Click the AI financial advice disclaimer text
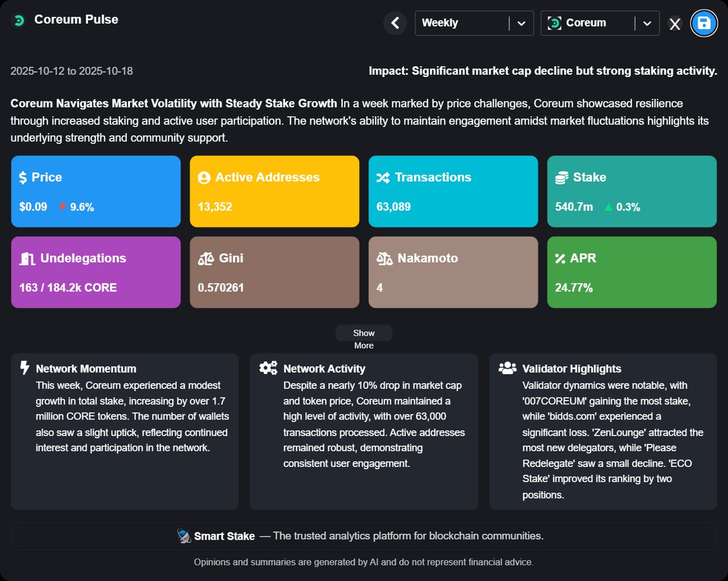The image size is (728, 581). 364,562
